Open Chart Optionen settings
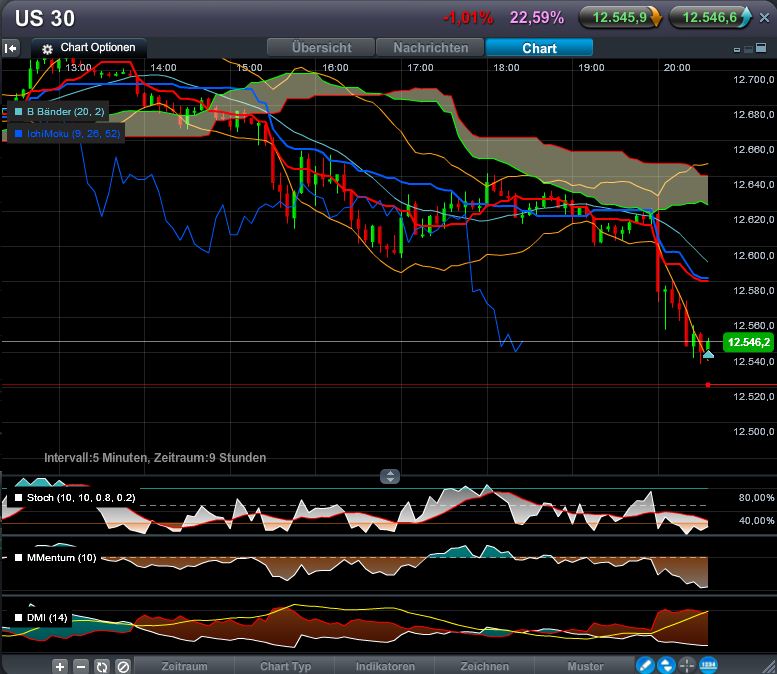This screenshot has width=777, height=674. point(89,48)
